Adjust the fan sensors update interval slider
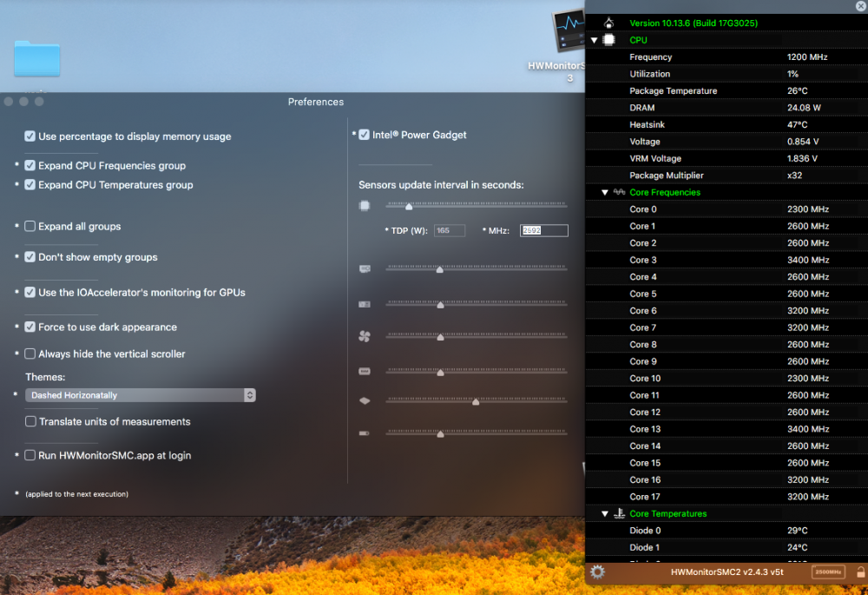The image size is (868, 595). pyautogui.click(x=440, y=337)
